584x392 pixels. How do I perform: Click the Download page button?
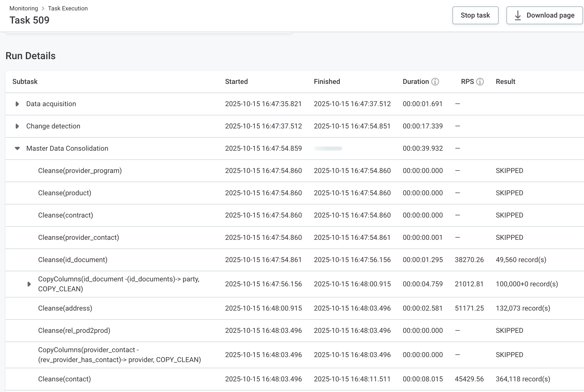[544, 15]
